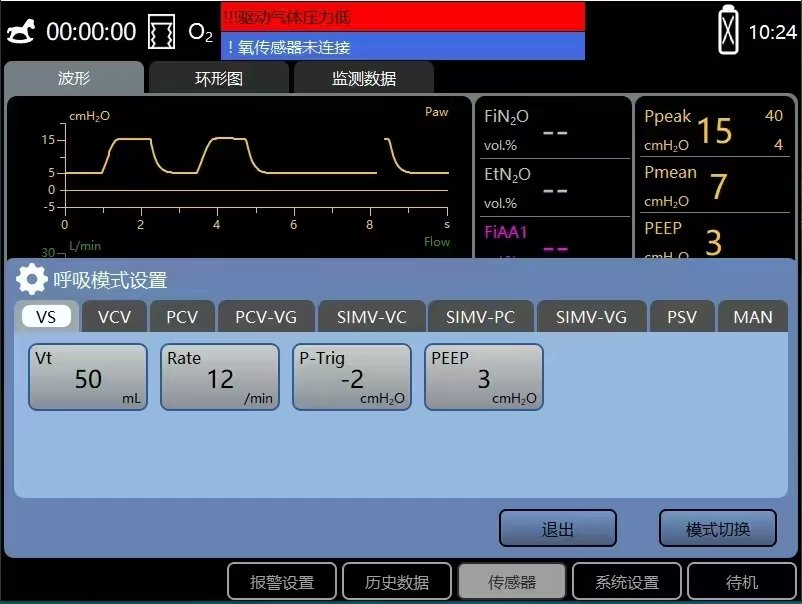Viewport: 802px width, 604px height.
Task: Open the 监测数据 tab
Action: 363,78
